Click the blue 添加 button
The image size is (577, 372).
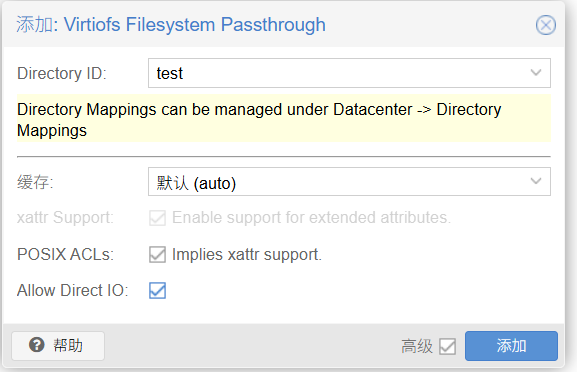click(x=511, y=346)
